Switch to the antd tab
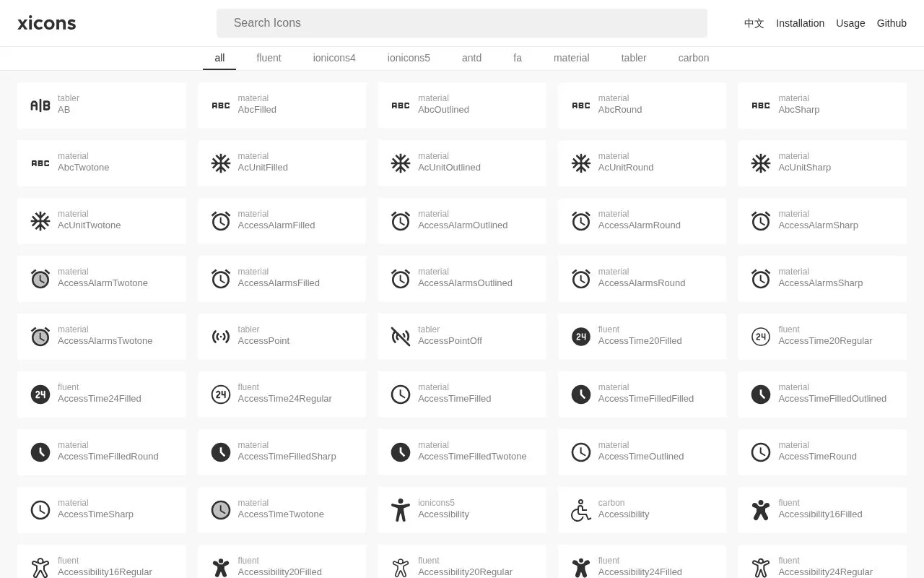The width and height of the screenshot is (924, 578). click(x=471, y=58)
